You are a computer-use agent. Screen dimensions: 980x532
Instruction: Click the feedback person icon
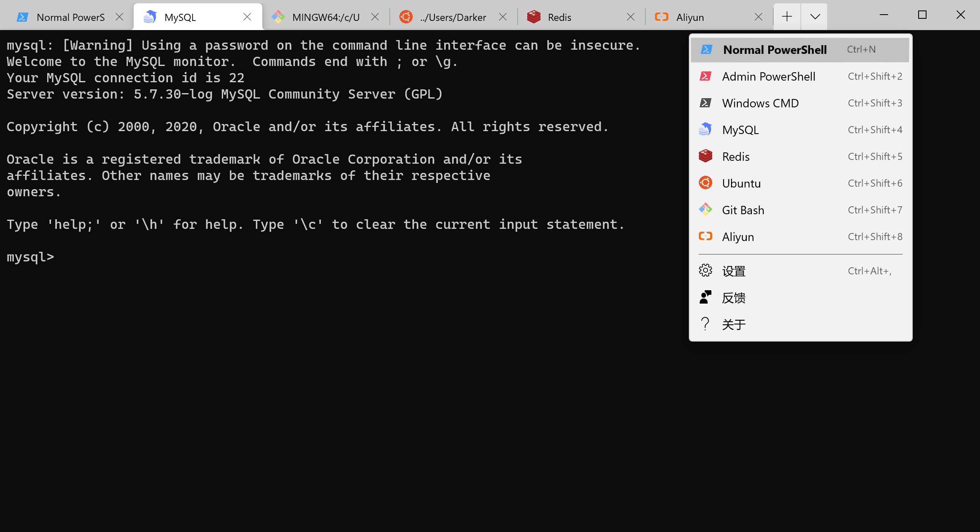706,297
